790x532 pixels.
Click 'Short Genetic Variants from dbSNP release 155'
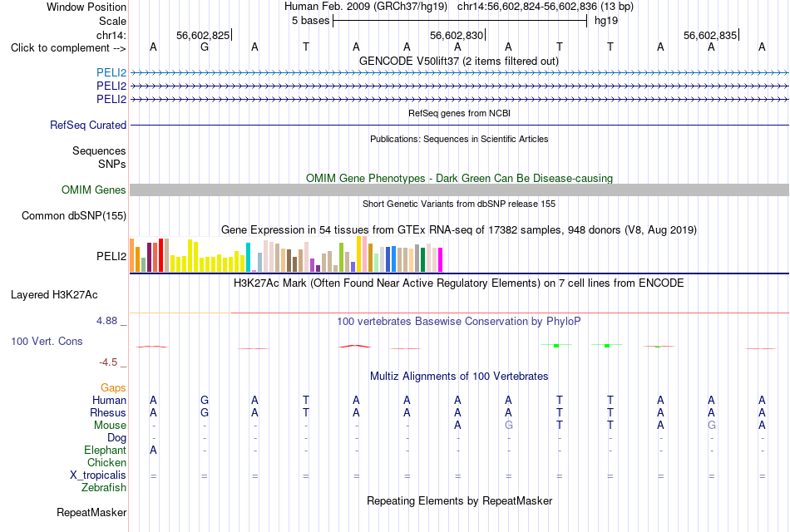459,204
